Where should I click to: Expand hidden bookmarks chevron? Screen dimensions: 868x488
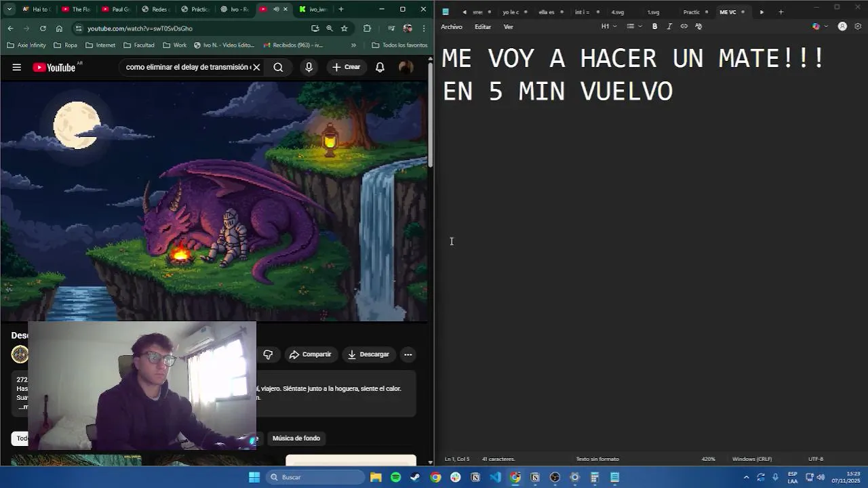pos(353,45)
